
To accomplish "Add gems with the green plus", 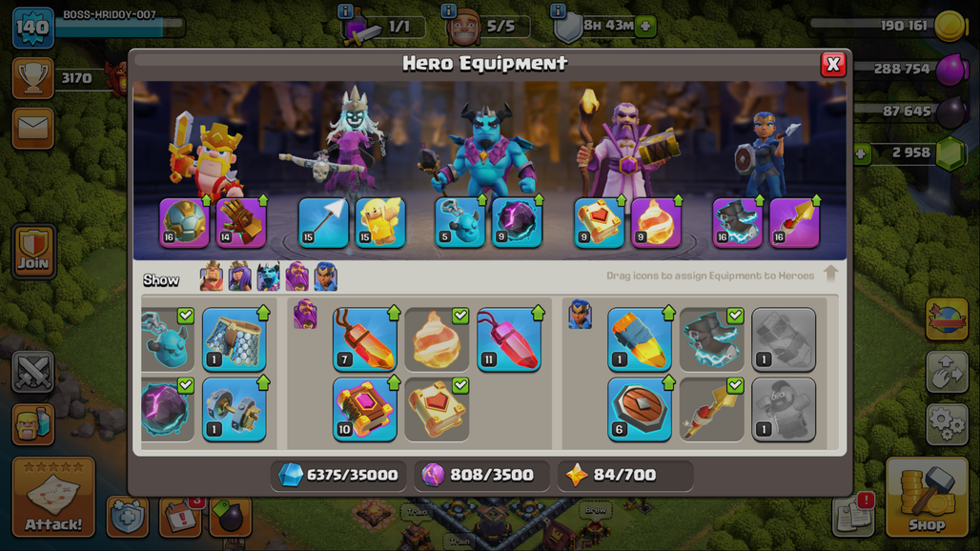I will click(x=862, y=153).
